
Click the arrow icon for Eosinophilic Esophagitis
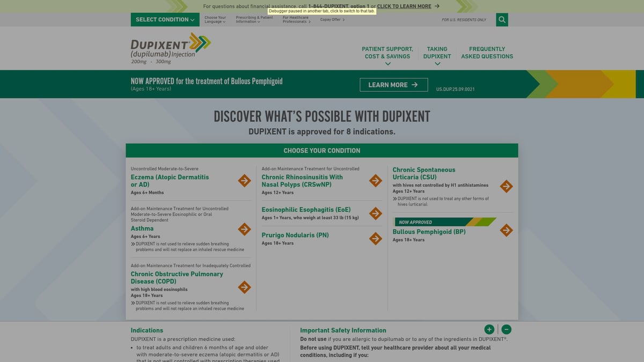pyautogui.click(x=376, y=213)
